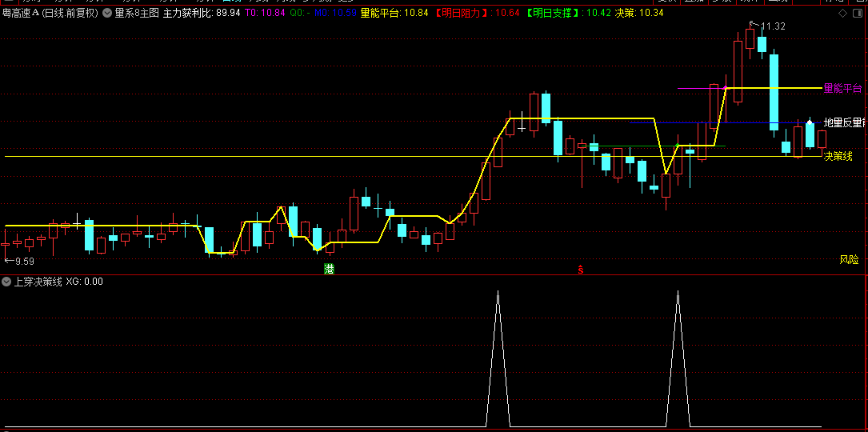Click the green 港 marker badge
This screenshot has width=868, height=432.
coord(329,269)
